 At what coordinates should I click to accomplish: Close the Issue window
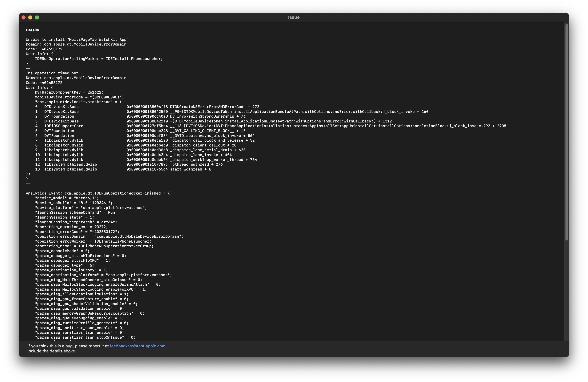tap(24, 17)
